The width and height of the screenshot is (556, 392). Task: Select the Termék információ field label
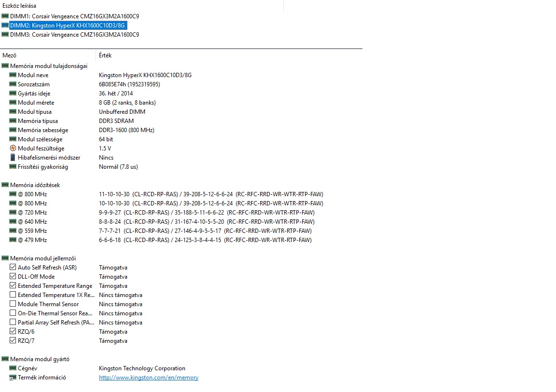pos(42,378)
